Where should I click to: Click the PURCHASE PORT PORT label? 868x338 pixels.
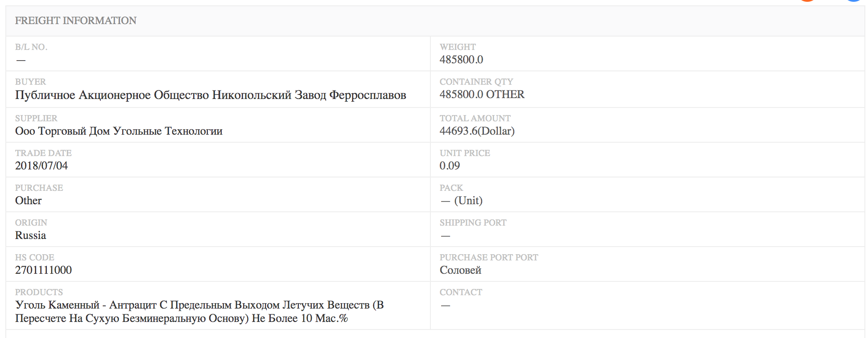489,257
